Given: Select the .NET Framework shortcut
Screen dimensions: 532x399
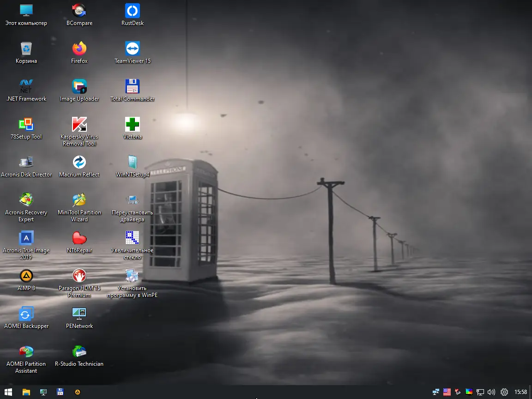Looking at the screenshot, I should coord(26,91).
